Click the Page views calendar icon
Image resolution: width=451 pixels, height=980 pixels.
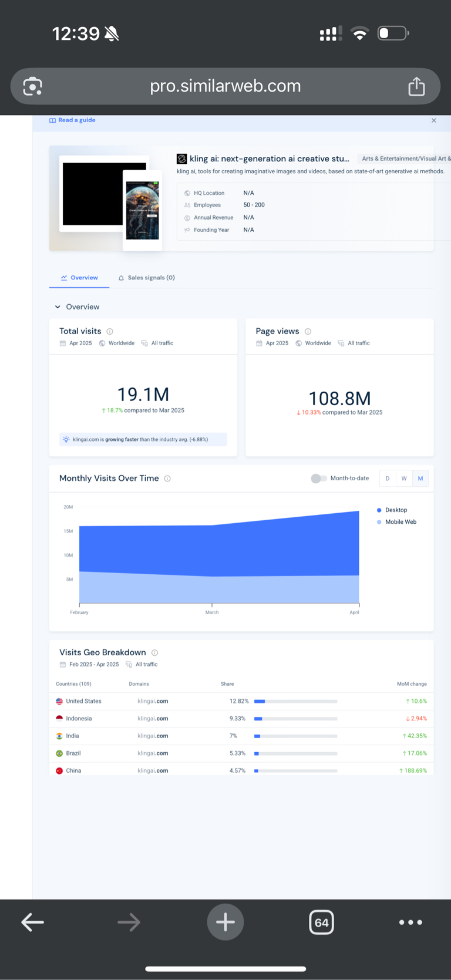pos(259,343)
